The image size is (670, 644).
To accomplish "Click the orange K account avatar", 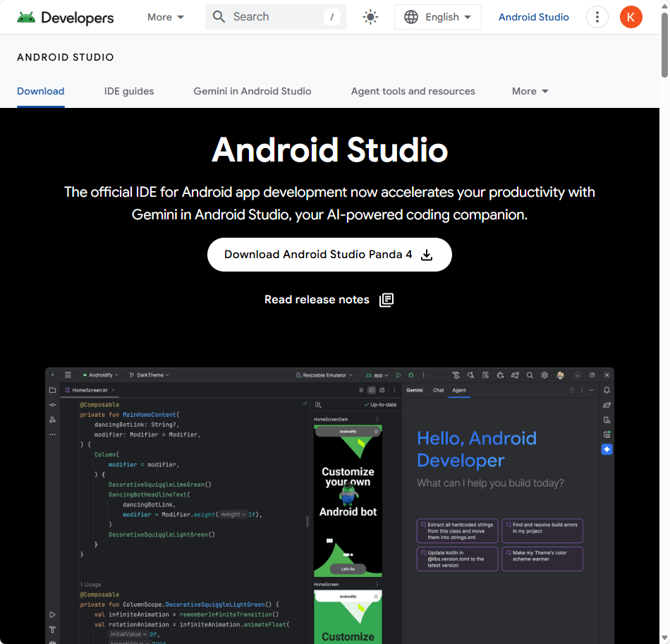I will [631, 17].
